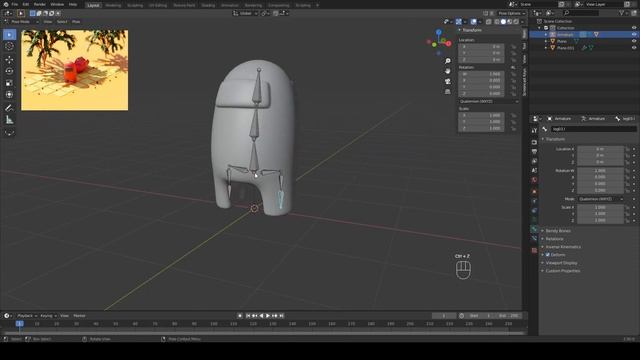Open the View Layer properties tab icon
The width and height of the screenshot is (640, 360).
(534, 161)
